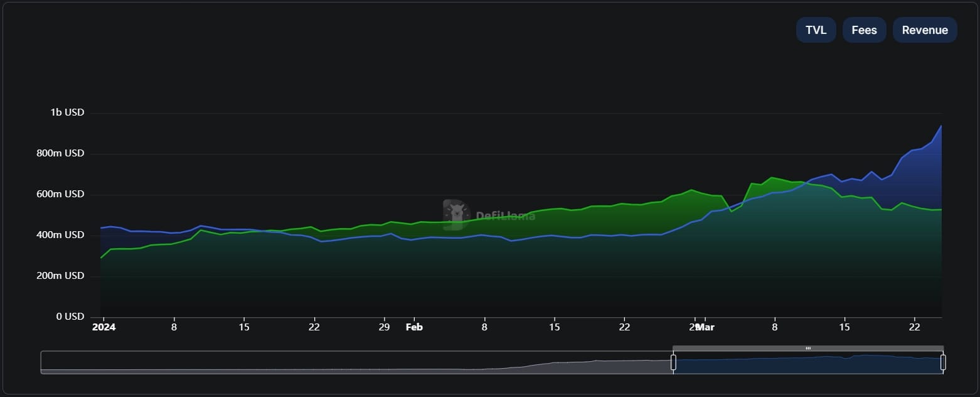This screenshot has height=397, width=980.
Task: Click the 1b USD axis label
Action: [67, 112]
